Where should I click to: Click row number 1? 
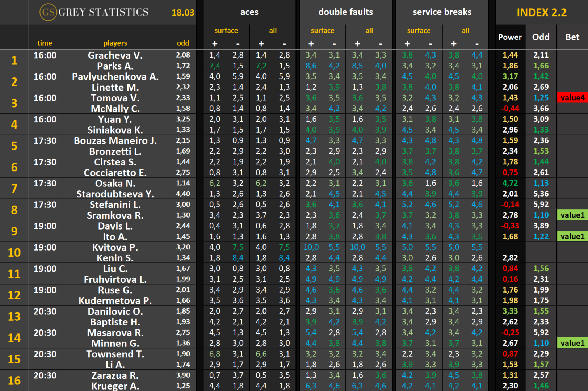pos(14,60)
